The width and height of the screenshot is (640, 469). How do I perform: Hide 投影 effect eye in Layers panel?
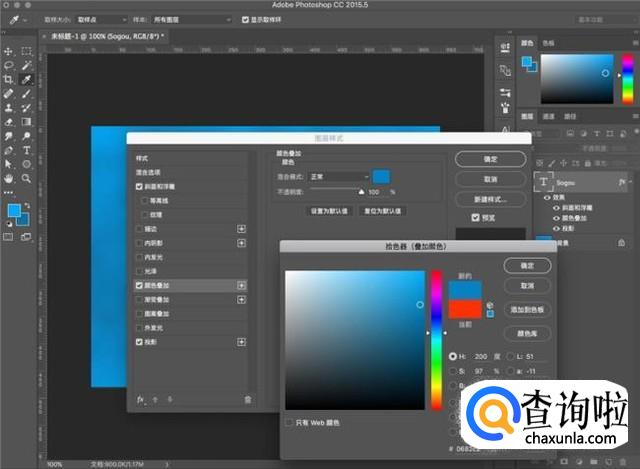click(556, 229)
